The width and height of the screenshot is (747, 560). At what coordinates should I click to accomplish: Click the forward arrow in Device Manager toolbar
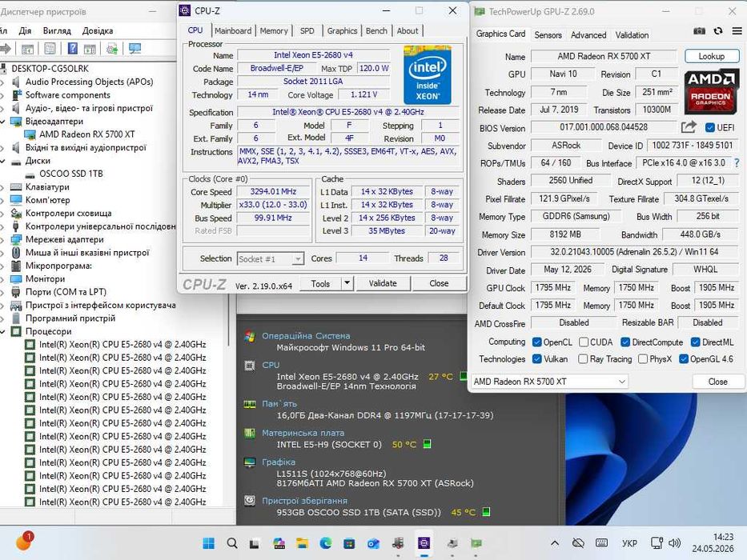(6, 49)
